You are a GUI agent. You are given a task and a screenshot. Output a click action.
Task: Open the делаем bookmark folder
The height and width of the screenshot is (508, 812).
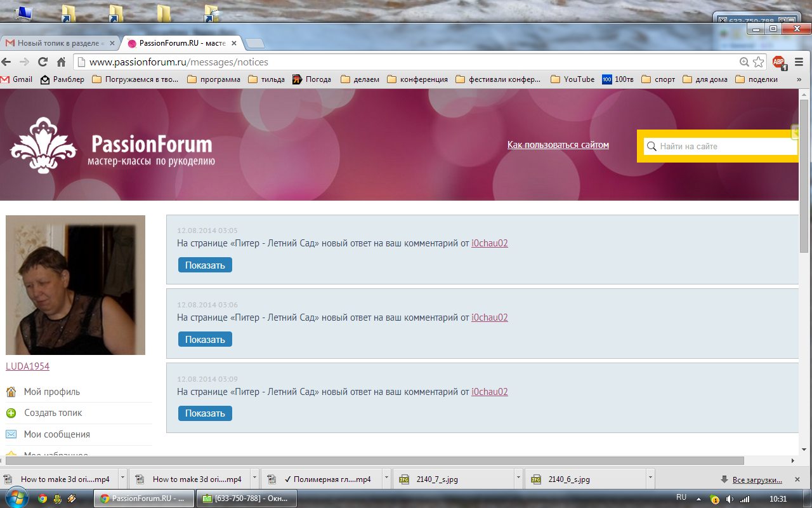360,79
